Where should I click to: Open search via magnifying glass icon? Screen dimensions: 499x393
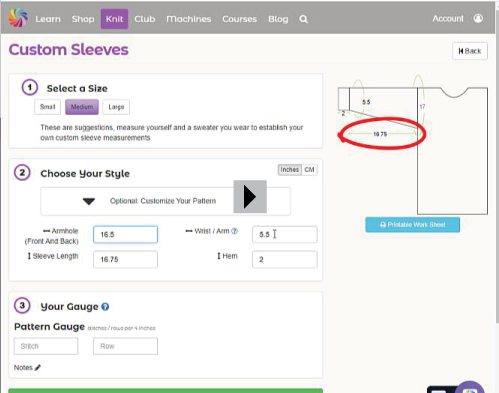[x=303, y=19]
